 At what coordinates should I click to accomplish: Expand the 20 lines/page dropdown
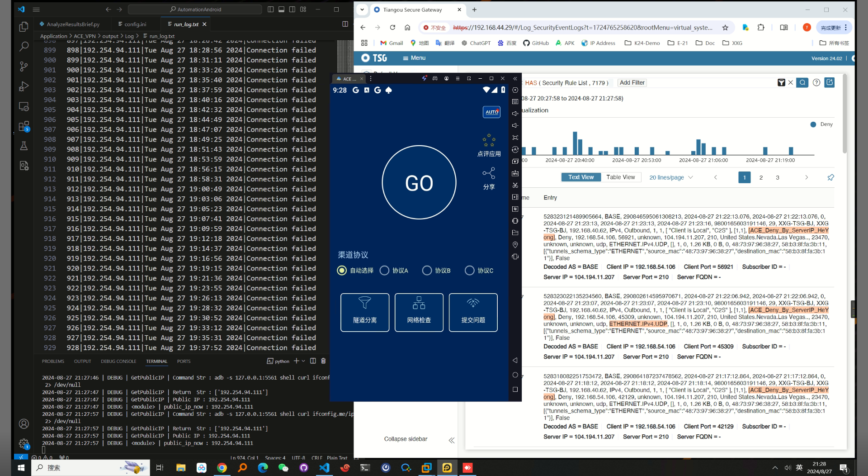tap(671, 177)
